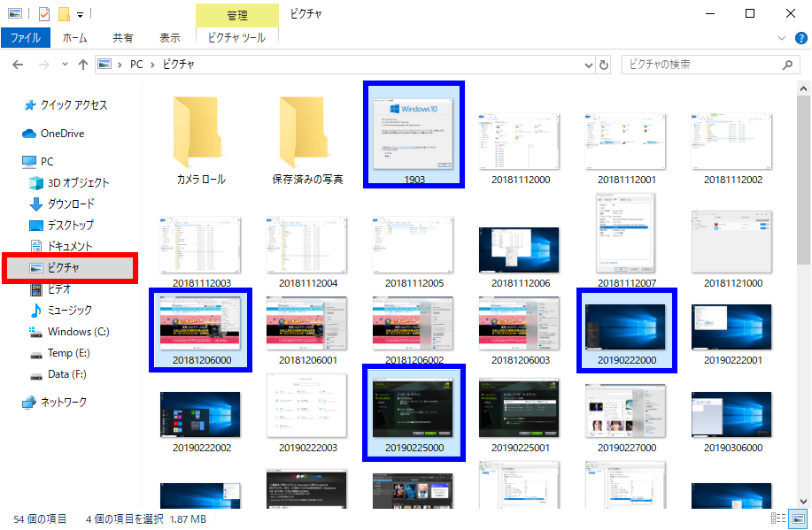Select the 1903 Windows 10 thumbnail
The image size is (812, 530).
coord(414,134)
